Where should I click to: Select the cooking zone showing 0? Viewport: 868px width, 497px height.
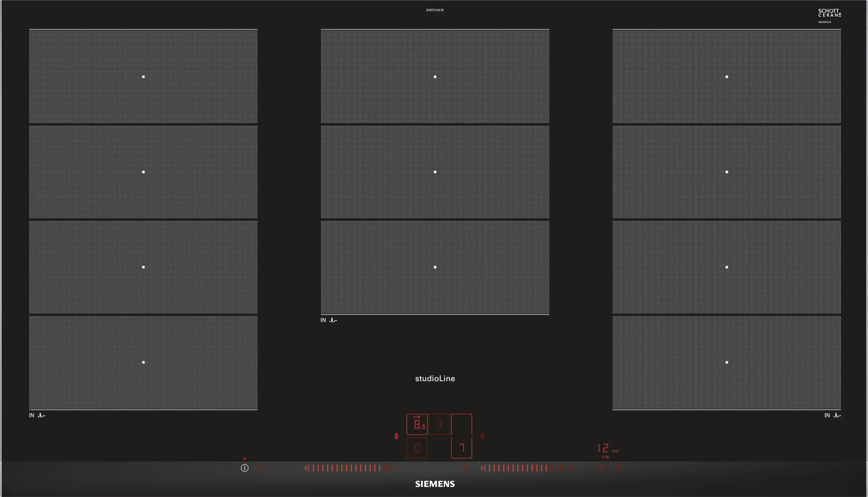[417, 448]
